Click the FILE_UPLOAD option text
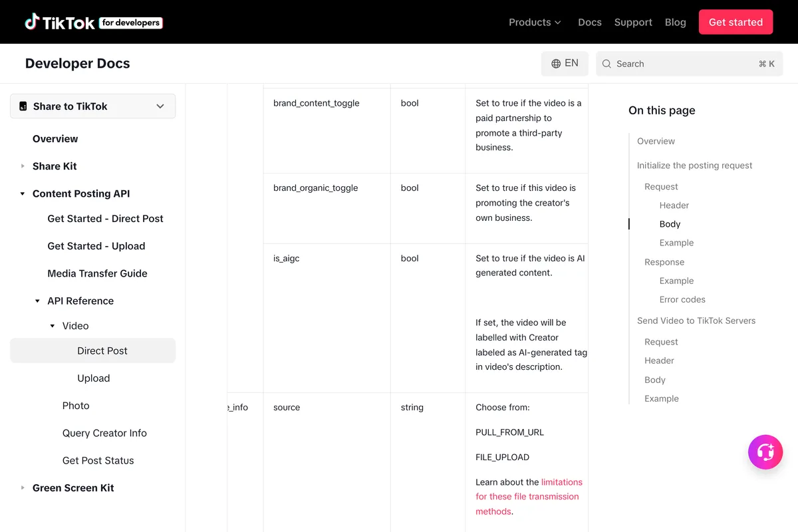This screenshot has height=532, width=798. [x=503, y=458]
